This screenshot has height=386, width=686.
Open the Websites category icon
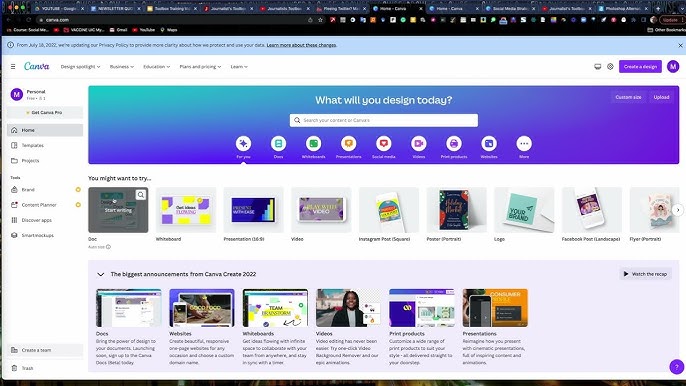489,144
